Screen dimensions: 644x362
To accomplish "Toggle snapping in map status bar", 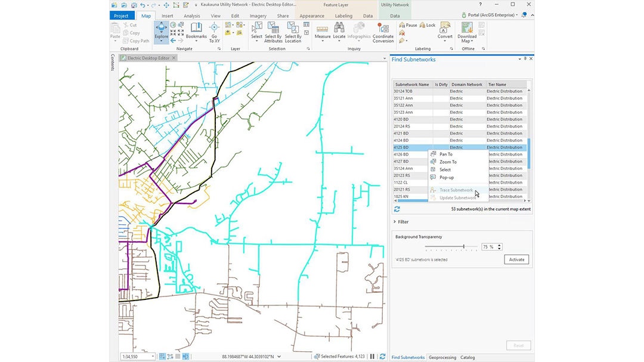I will [163, 357].
